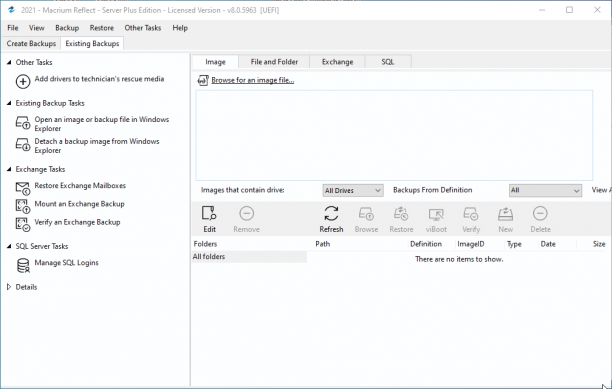Screen dimensions: 612x389
Task: Click the viBoot toolbar icon
Action: (x=436, y=214)
